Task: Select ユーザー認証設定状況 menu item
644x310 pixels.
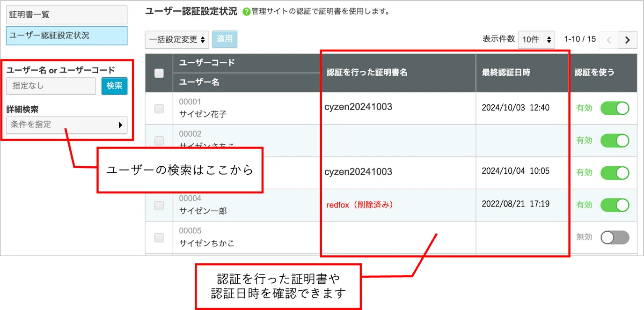Action: click(66, 36)
